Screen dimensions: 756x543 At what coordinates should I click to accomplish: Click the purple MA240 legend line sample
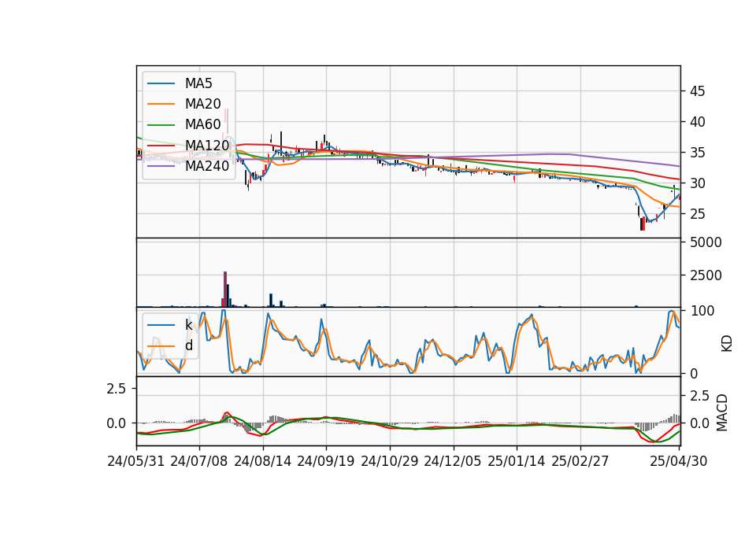coord(161,166)
